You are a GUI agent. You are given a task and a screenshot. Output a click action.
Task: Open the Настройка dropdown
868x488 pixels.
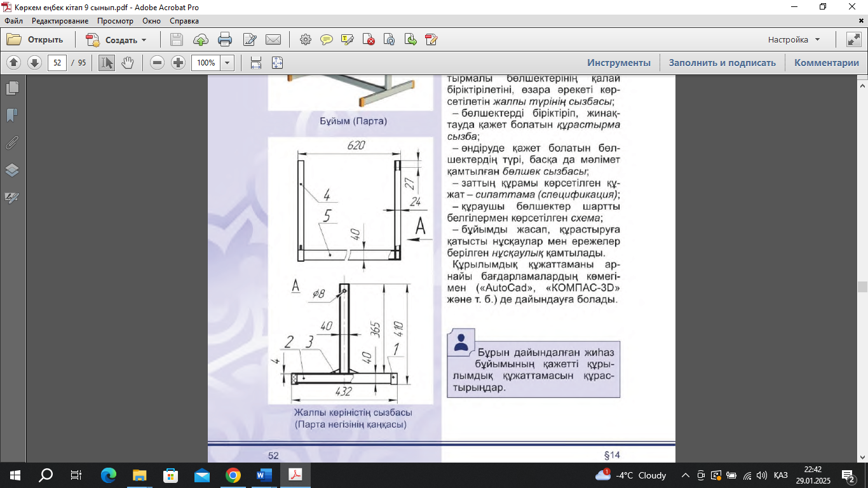794,39
